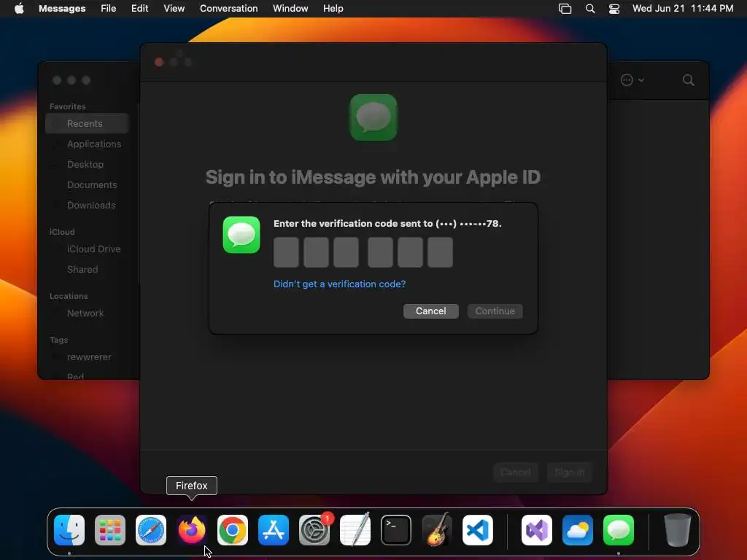The image size is (747, 560).
Task: Click the Finder window search icon
Action: [x=689, y=80]
